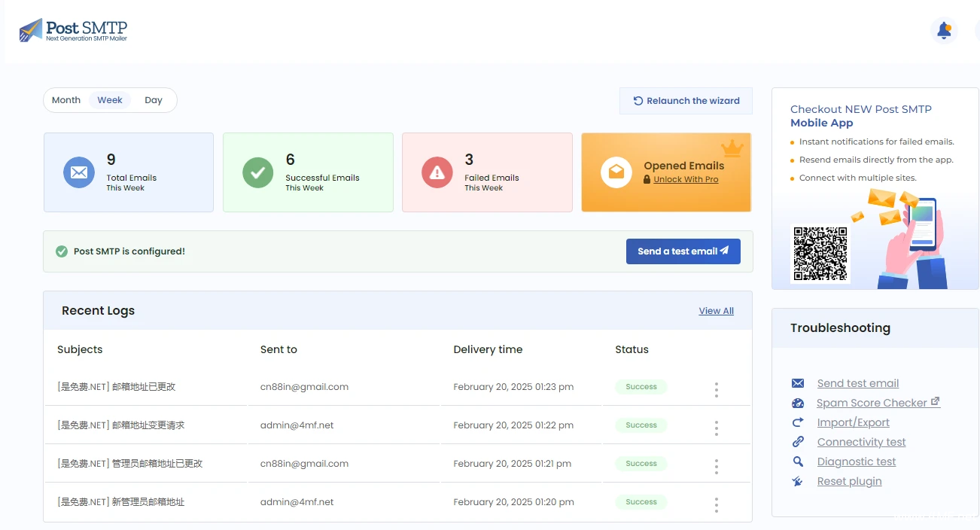Click the crown icon on Opened Emails
980x530 pixels.
732,148
